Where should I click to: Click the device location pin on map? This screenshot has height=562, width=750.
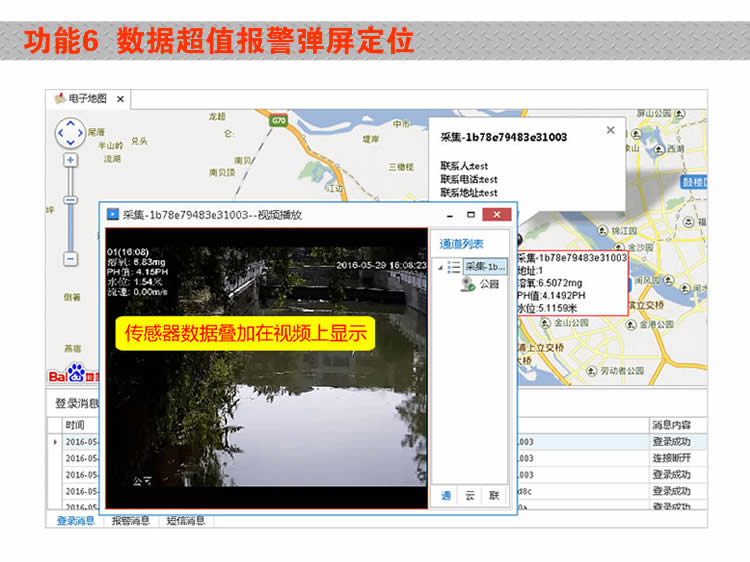519,238
